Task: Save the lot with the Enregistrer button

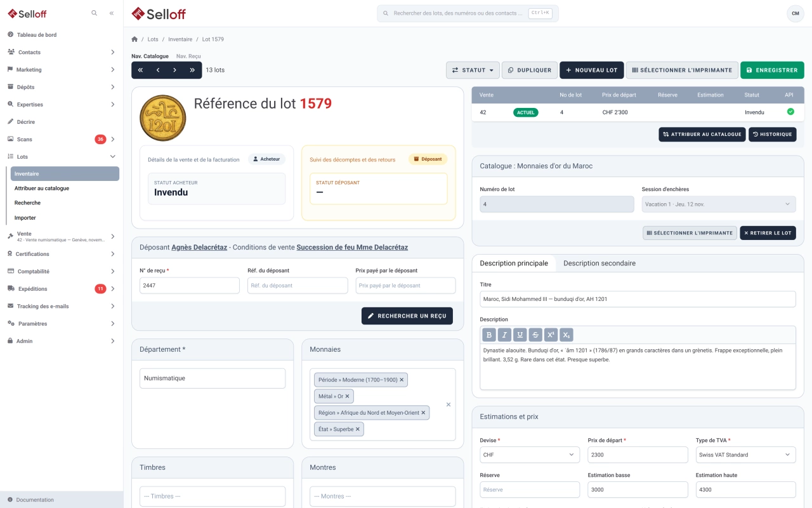Action: pos(772,70)
